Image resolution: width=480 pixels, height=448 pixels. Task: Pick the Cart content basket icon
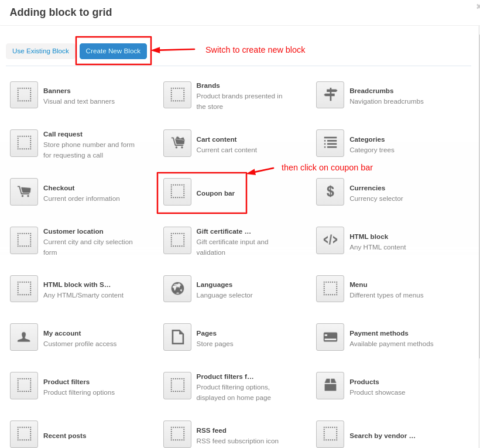tap(177, 143)
